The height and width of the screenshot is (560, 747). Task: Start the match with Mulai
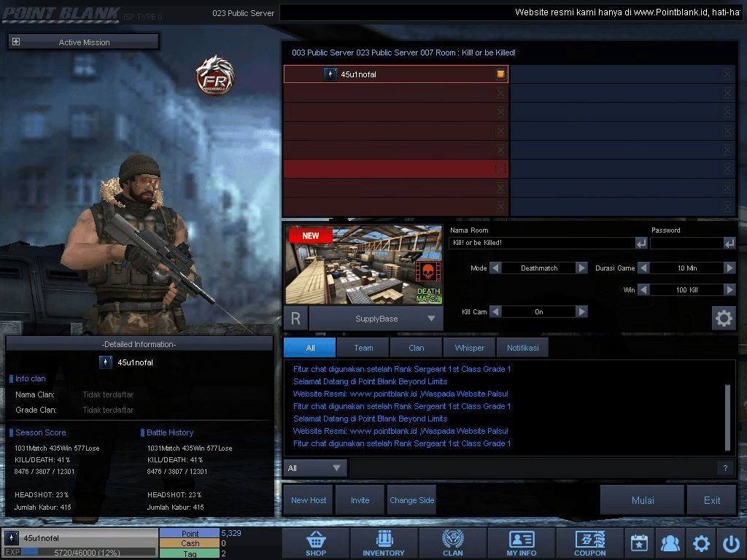(x=642, y=500)
